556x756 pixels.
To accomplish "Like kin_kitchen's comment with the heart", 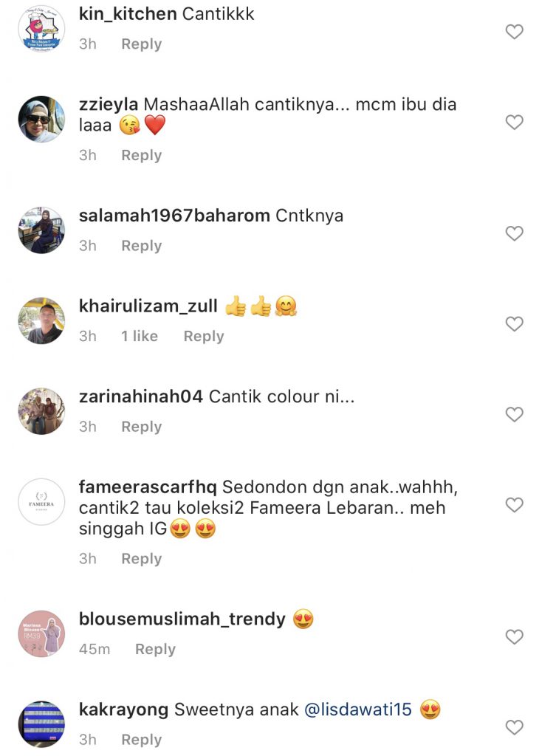I will [x=514, y=32].
